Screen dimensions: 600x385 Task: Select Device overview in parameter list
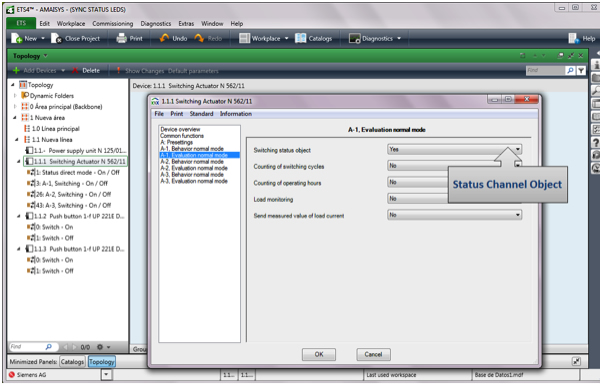[180, 129]
